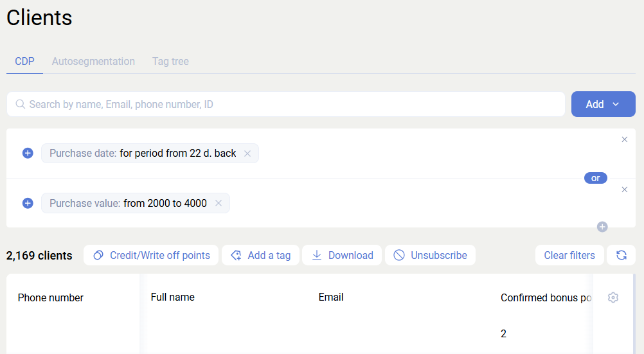Click the gray plus icon to add filter group
The height and width of the screenshot is (354, 644).
point(602,226)
